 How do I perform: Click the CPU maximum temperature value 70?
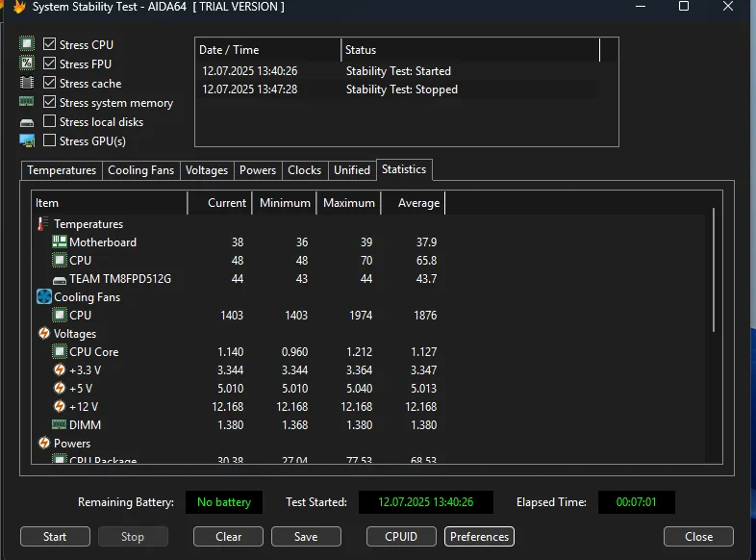(x=366, y=261)
